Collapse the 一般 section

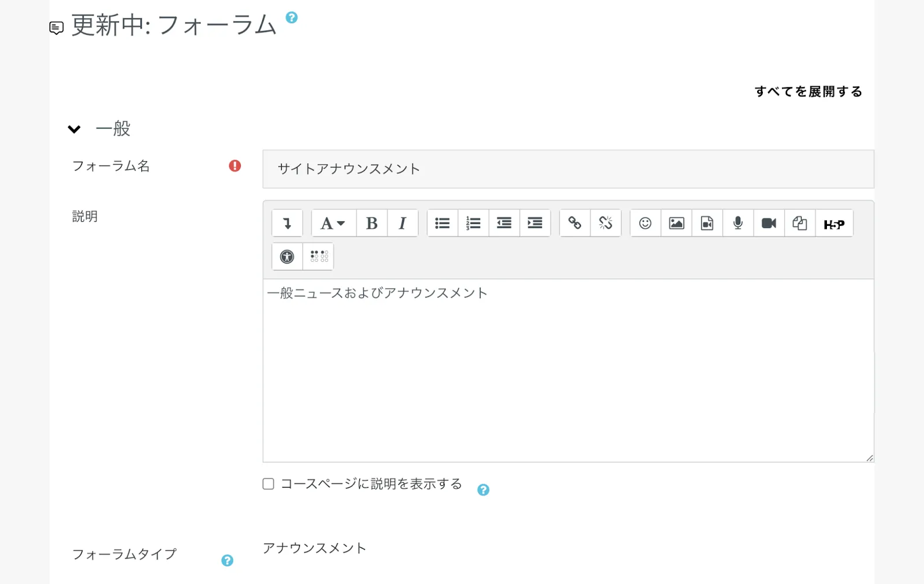point(74,129)
